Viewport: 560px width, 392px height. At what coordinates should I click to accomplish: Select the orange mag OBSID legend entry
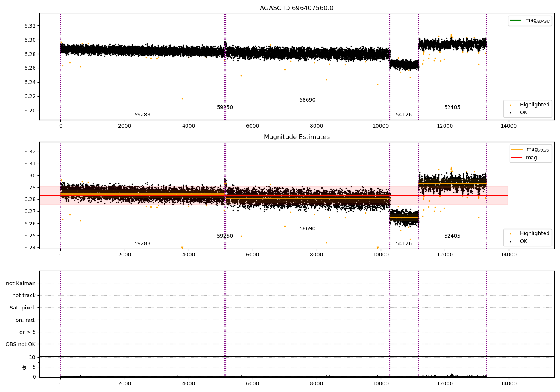(x=530, y=149)
